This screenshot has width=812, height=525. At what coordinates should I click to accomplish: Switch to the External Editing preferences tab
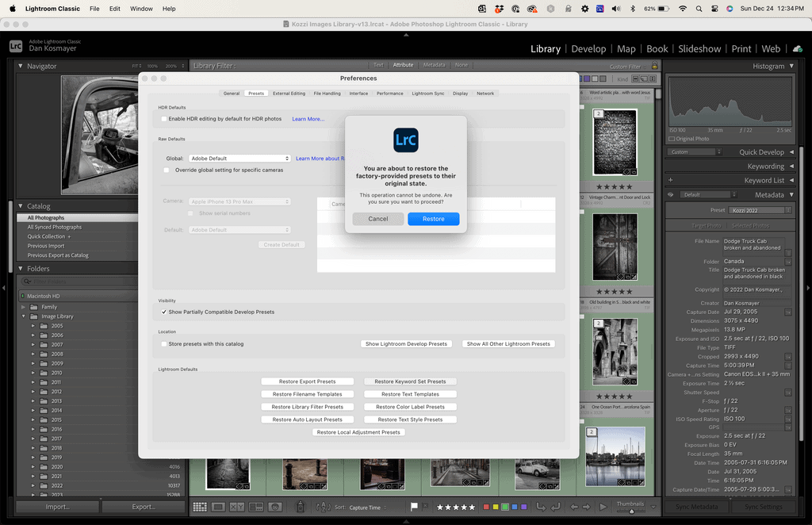pyautogui.click(x=289, y=94)
